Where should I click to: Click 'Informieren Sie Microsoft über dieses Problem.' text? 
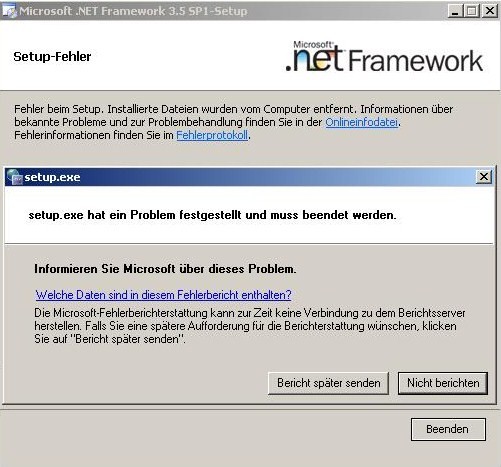pyautogui.click(x=165, y=269)
